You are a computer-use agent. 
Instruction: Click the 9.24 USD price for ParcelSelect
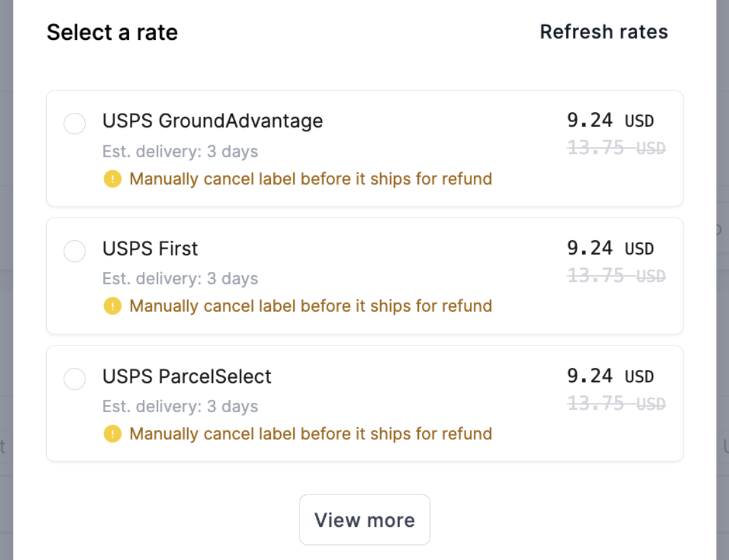(610, 376)
